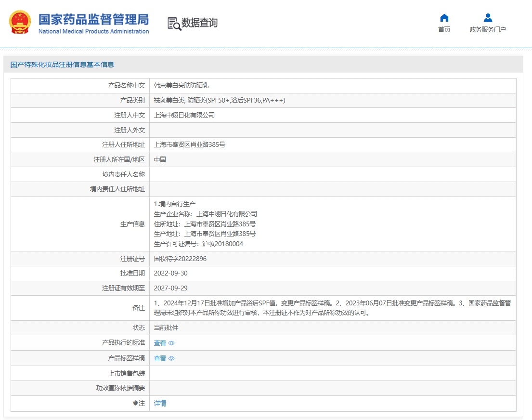
Task: Click the 国产特殊化妆品注册信息基本信息 section header
Action: (62, 65)
